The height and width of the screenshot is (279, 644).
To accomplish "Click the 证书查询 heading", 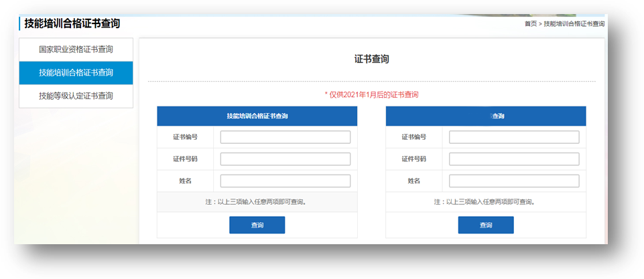I will click(371, 59).
